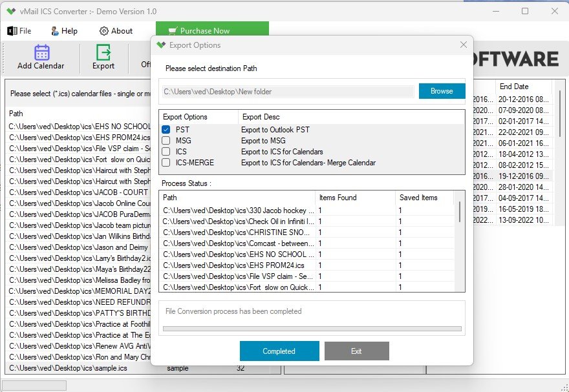The width and height of the screenshot is (569, 392).
Task: Click the Export toolbar icon
Action: (x=103, y=52)
